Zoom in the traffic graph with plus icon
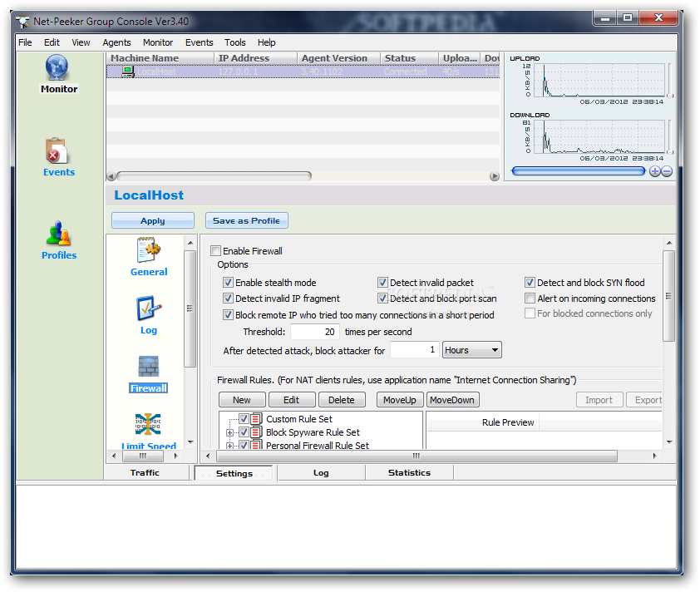This screenshot has width=700, height=592. point(654,171)
